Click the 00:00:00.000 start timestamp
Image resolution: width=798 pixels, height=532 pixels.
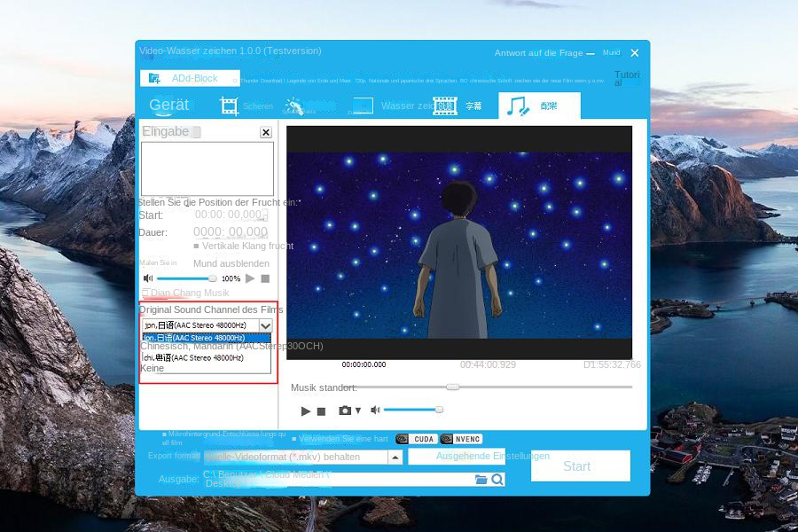click(x=364, y=364)
